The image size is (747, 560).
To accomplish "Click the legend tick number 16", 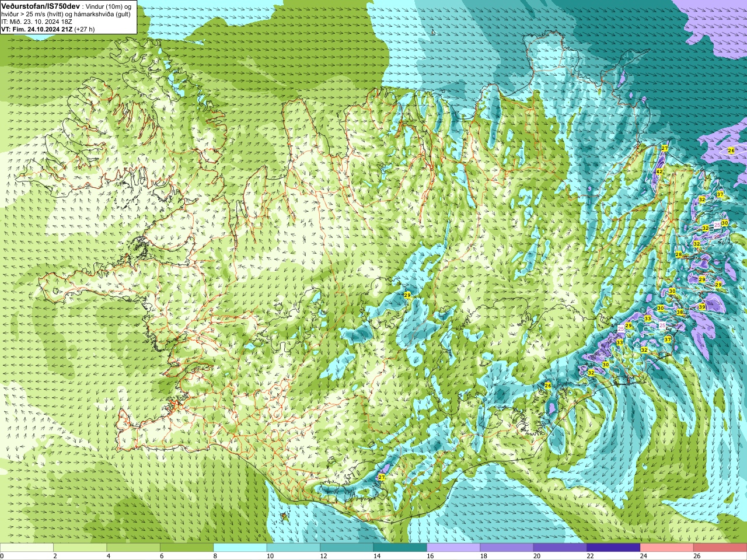I will coord(430,556).
